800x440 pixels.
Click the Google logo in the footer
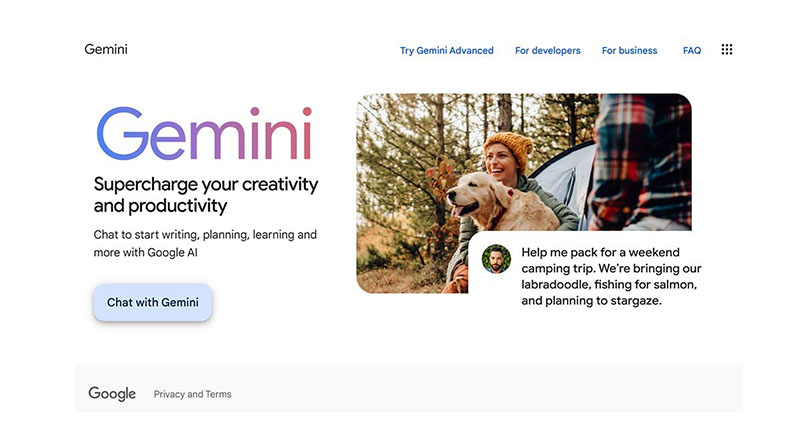coord(112,394)
